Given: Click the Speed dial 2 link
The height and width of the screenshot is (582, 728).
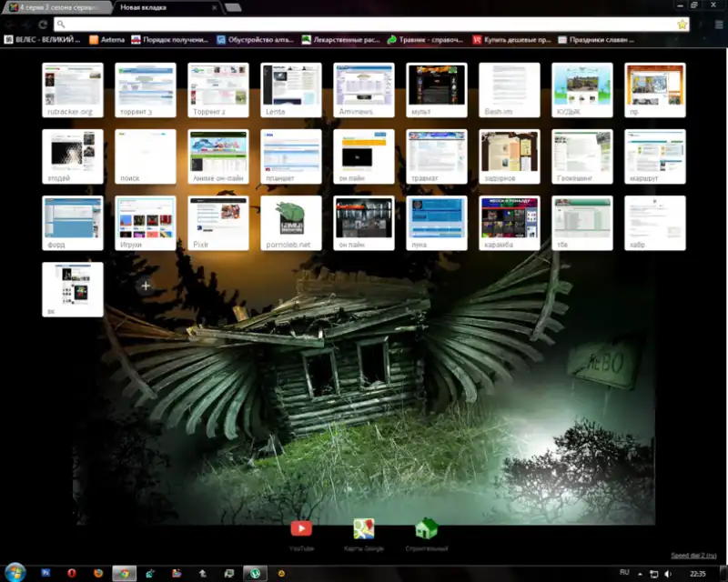Looking at the screenshot, I should coord(693,555).
